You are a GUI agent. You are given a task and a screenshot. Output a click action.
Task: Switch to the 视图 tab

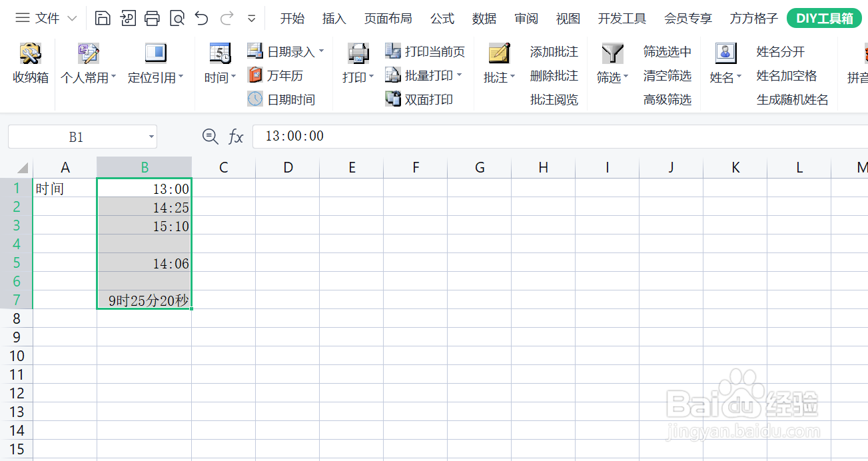point(568,19)
